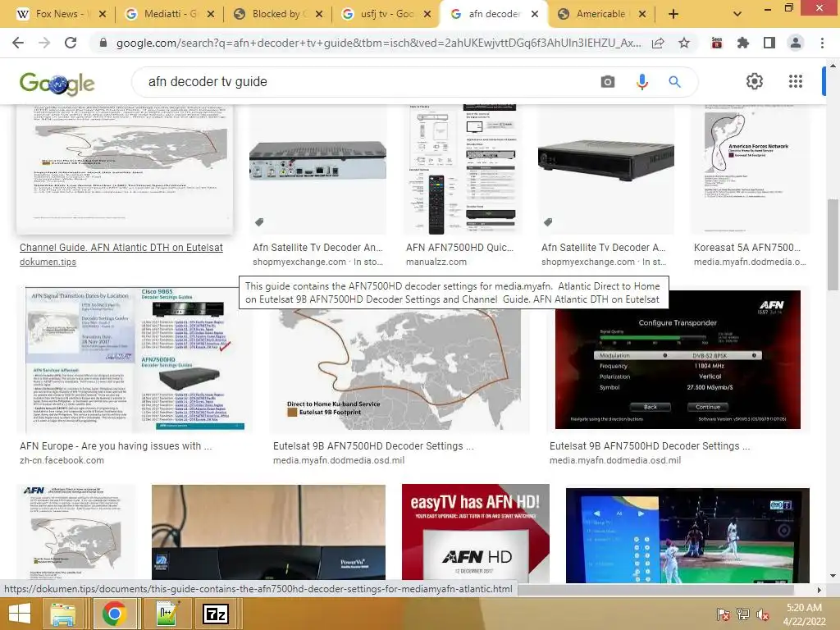
Task: Open the Chrome profile avatar
Action: (796, 43)
